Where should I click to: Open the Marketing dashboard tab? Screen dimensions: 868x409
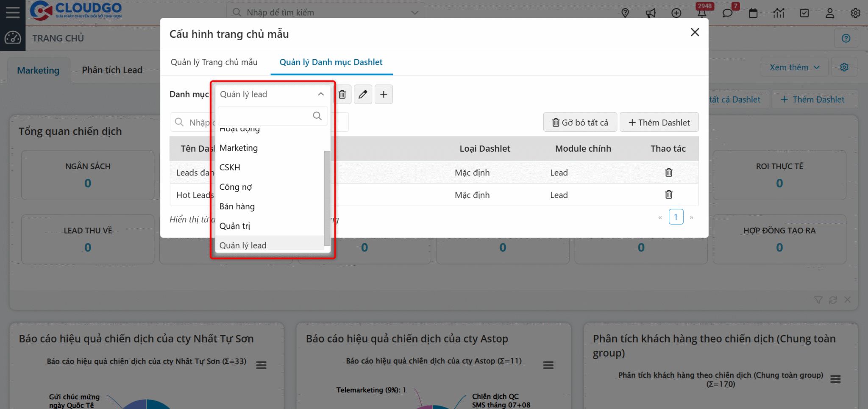pos(38,70)
